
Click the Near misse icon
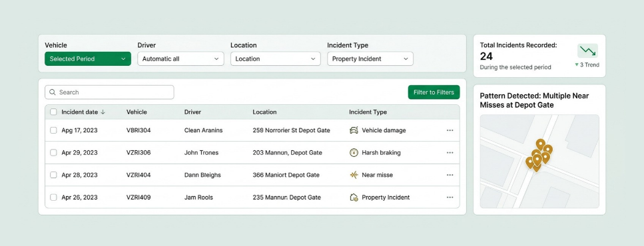(x=354, y=175)
